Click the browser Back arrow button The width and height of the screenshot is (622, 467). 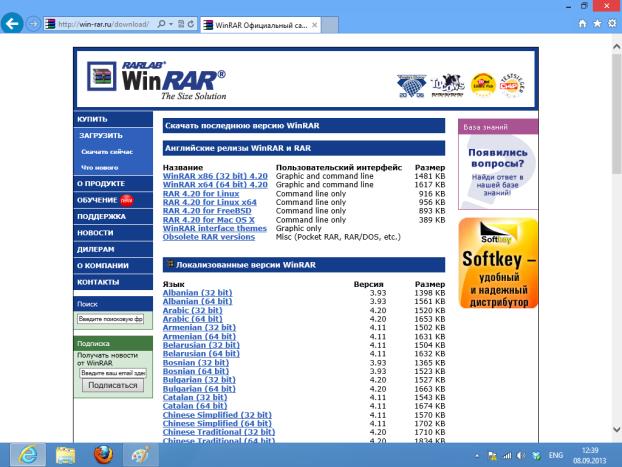point(12,24)
